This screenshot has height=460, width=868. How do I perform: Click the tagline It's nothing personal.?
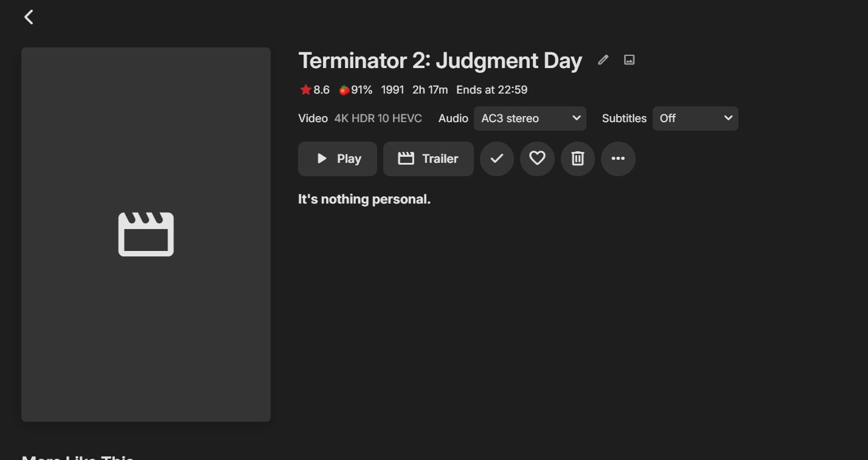[x=364, y=199]
